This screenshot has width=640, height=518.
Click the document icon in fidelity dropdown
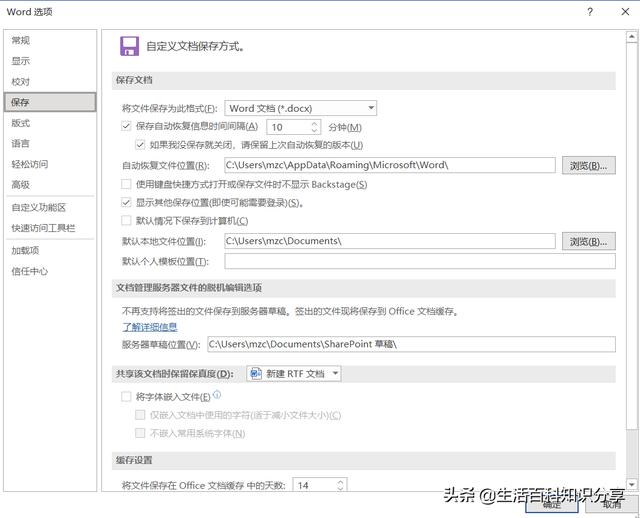tap(256, 373)
